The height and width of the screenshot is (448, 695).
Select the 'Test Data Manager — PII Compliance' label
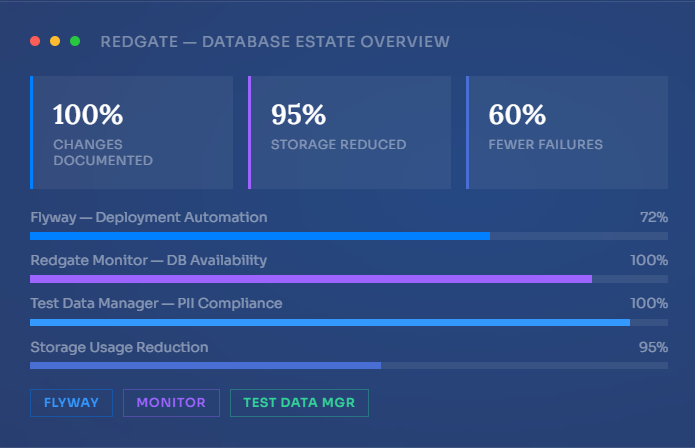pyautogui.click(x=156, y=304)
